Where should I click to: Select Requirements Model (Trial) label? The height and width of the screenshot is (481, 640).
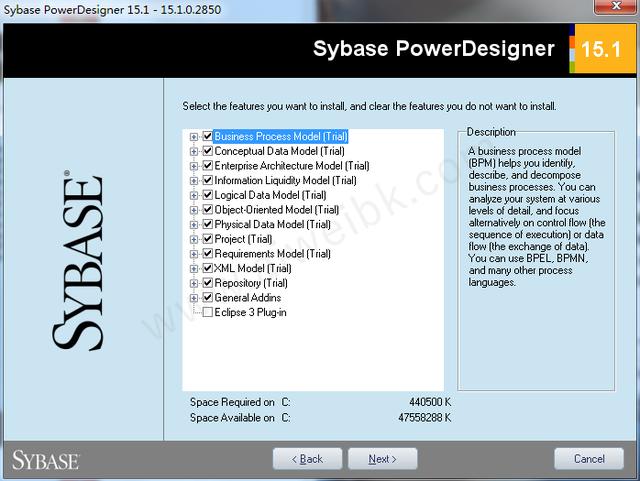(x=273, y=254)
